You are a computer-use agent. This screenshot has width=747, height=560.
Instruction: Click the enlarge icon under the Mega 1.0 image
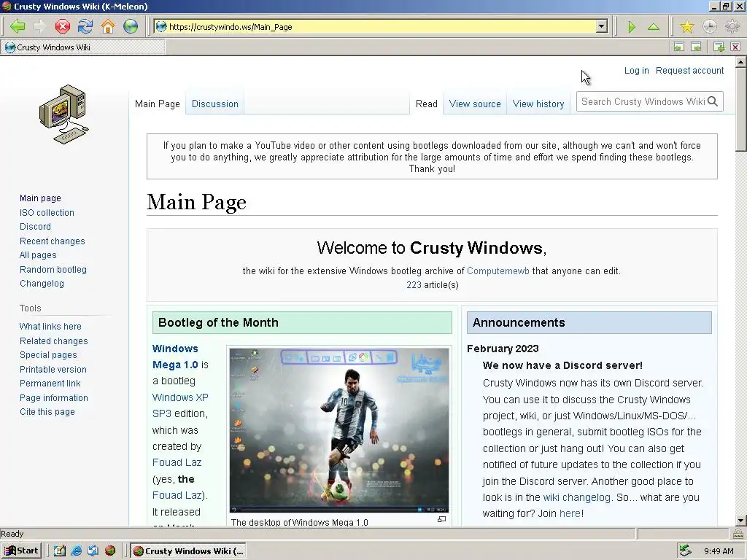[x=441, y=519]
